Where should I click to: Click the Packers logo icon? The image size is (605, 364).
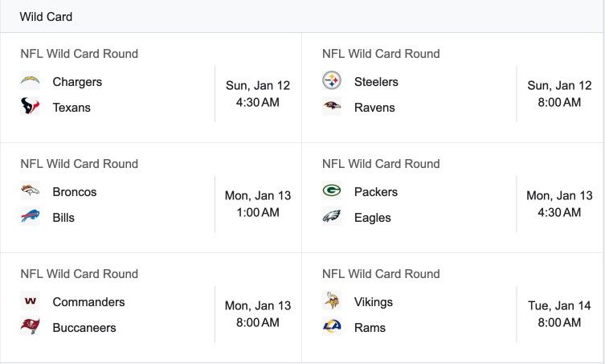(x=332, y=191)
